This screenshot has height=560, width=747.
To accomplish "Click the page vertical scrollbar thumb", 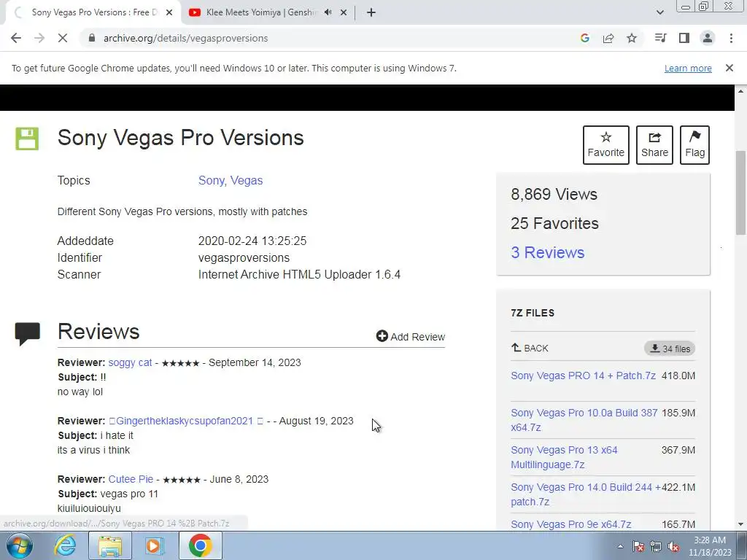I will (740, 192).
